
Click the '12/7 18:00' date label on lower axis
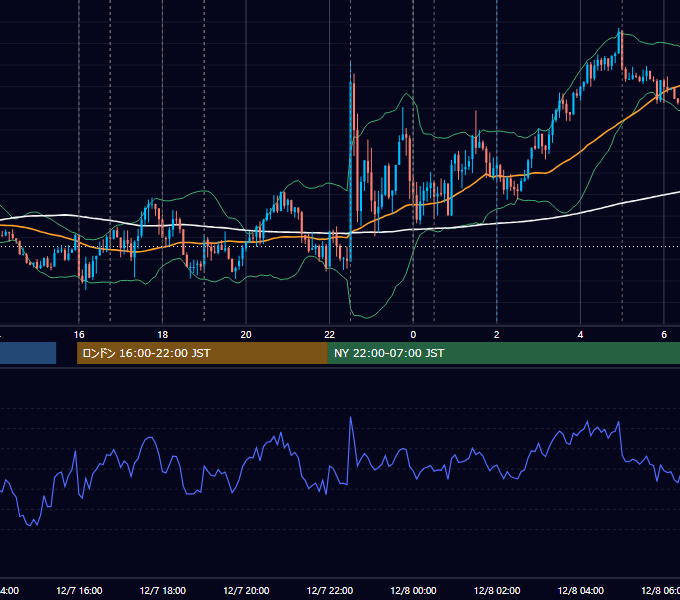click(163, 591)
